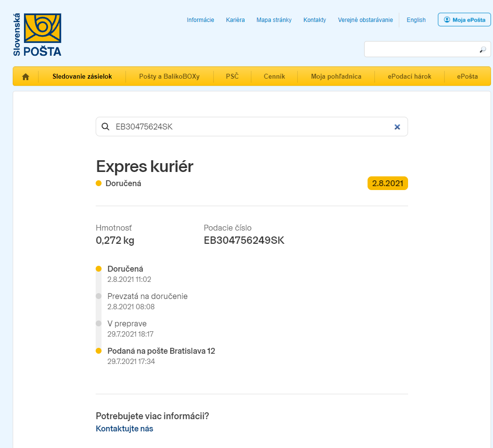Click the search icon beside tracking number
The image size is (493, 448).
(x=105, y=127)
